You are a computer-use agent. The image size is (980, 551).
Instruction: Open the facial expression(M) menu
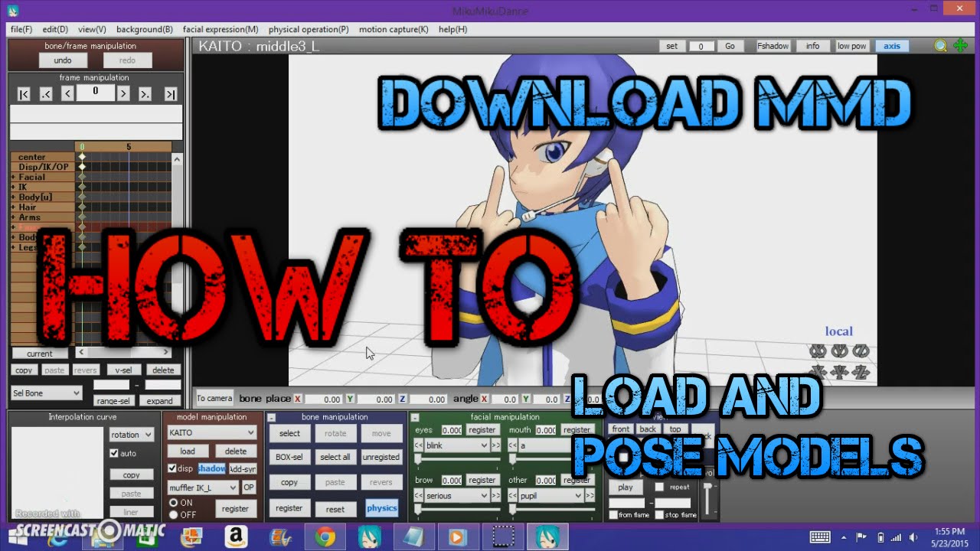click(220, 29)
